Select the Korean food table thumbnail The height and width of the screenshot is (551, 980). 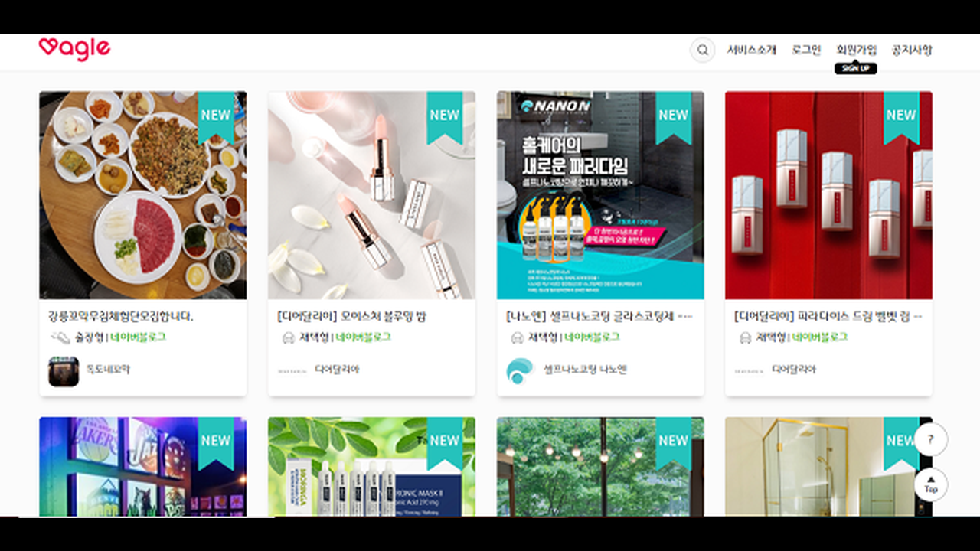pyautogui.click(x=142, y=195)
